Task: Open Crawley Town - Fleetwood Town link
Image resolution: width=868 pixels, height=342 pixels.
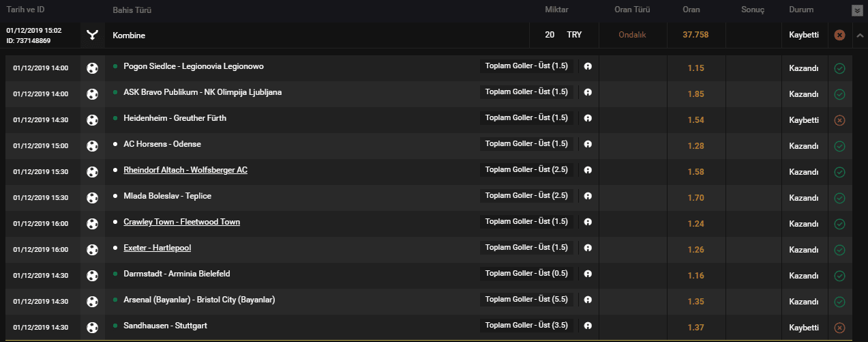Action: point(181,222)
